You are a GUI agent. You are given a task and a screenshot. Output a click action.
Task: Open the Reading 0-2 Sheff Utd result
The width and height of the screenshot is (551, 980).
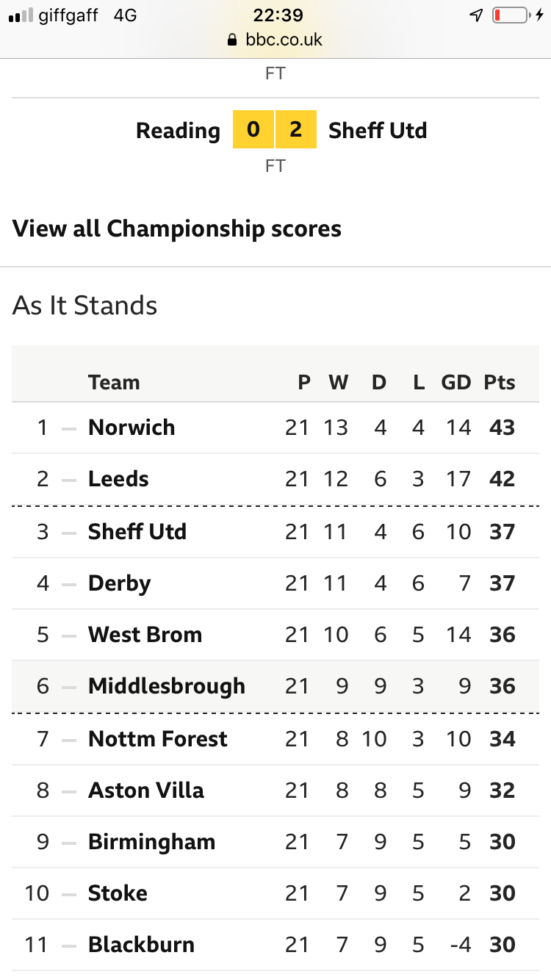pos(281,130)
